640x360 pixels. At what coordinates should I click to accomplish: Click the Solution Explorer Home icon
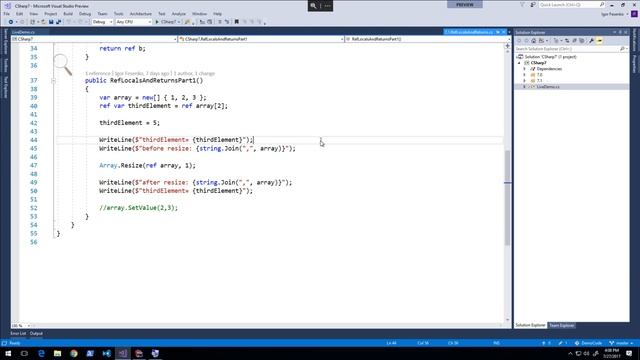pos(533,41)
